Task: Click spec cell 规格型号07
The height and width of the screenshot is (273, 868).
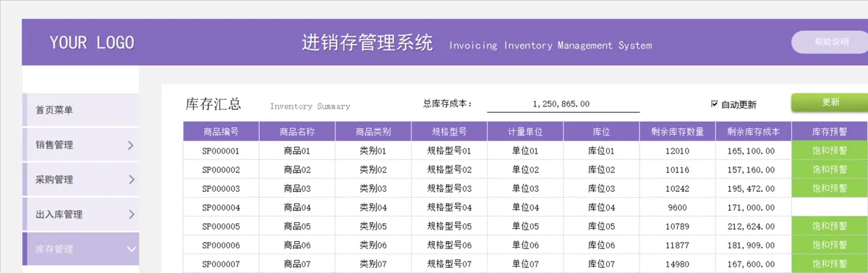Action: (x=449, y=264)
